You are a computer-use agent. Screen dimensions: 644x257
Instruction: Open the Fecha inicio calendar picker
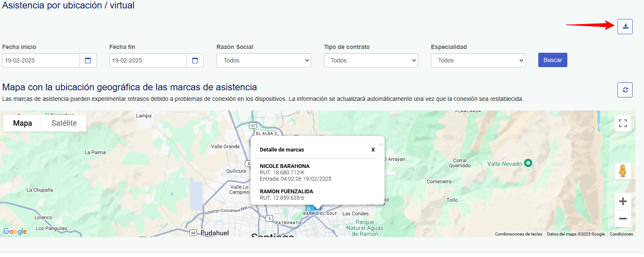[x=88, y=60]
